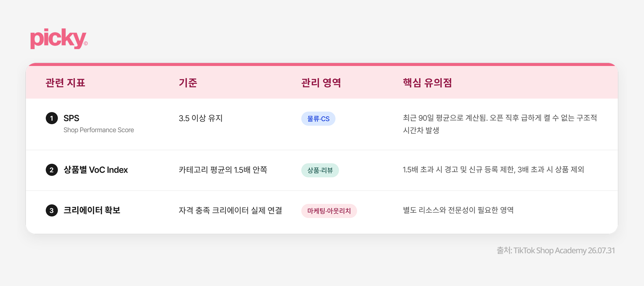This screenshot has width=644, height=286.
Task: Click the pink top bar of table
Action: [322, 64]
